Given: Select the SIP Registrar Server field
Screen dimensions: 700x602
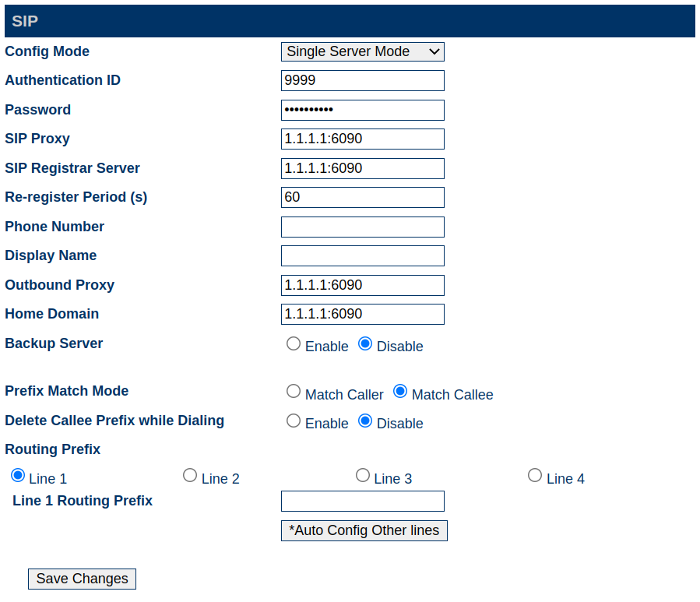Looking at the screenshot, I should tap(363, 168).
